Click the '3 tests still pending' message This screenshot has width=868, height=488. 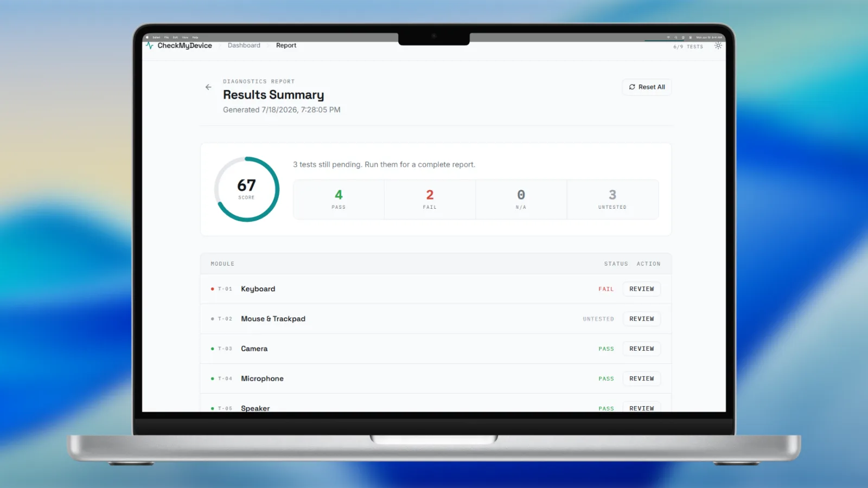384,164
